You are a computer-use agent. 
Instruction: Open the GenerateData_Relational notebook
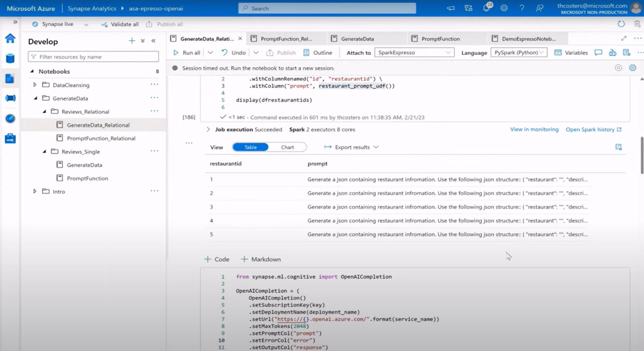98,125
